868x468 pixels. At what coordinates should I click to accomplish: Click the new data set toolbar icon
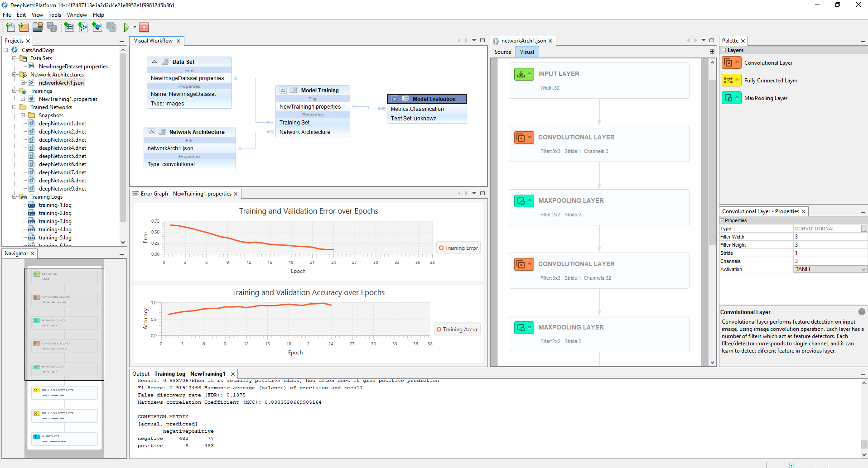[x=68, y=27]
